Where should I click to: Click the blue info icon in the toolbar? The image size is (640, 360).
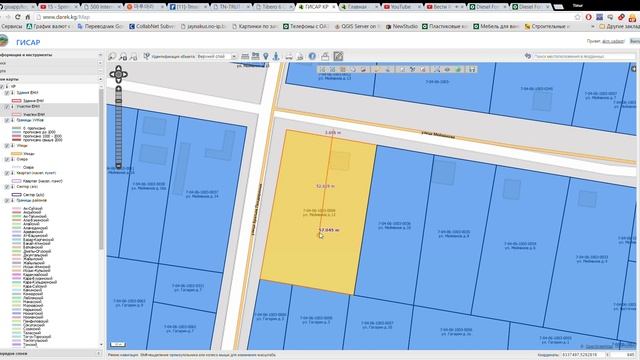[x=312, y=56]
